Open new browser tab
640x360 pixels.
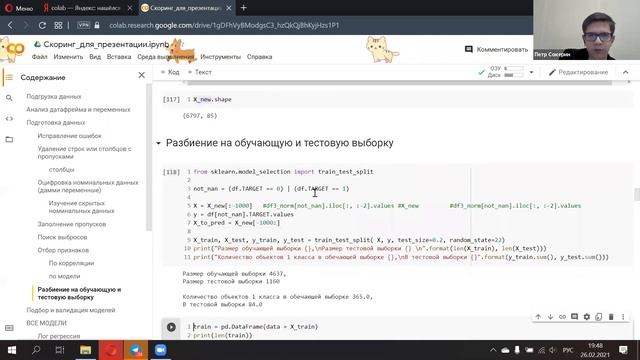tap(244, 8)
